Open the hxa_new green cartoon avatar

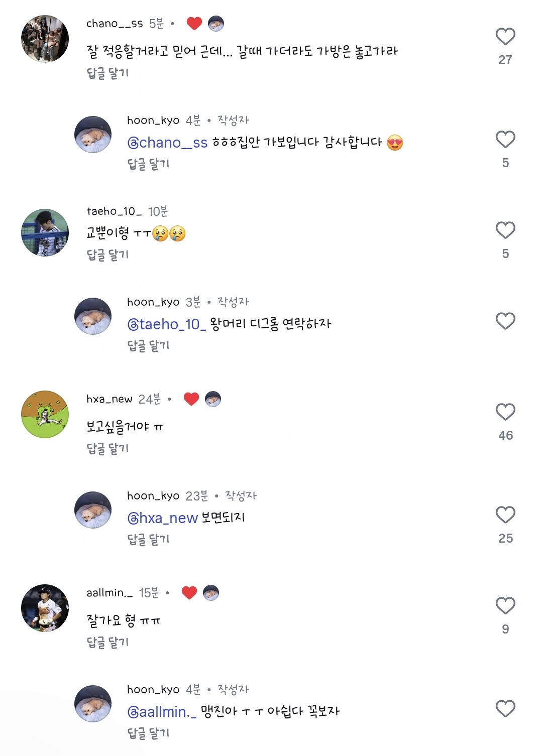point(45,415)
